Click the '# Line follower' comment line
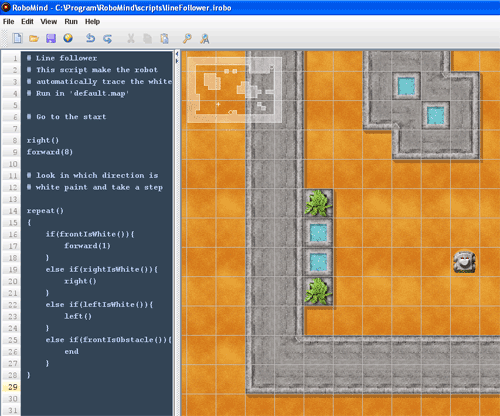 click(62, 58)
